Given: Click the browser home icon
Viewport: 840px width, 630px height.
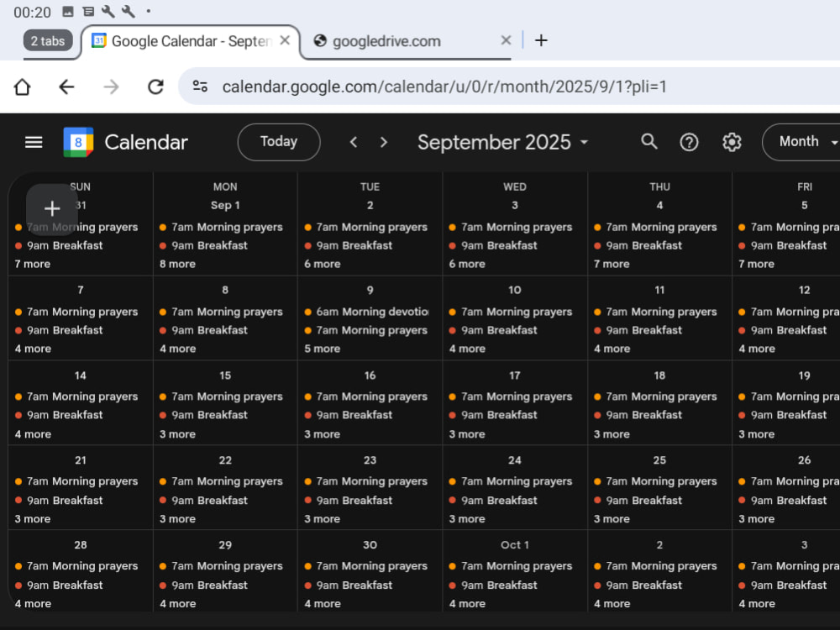Looking at the screenshot, I should [x=23, y=87].
